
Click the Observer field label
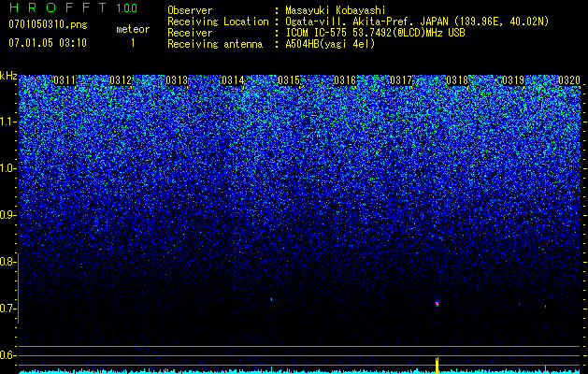click(190, 10)
